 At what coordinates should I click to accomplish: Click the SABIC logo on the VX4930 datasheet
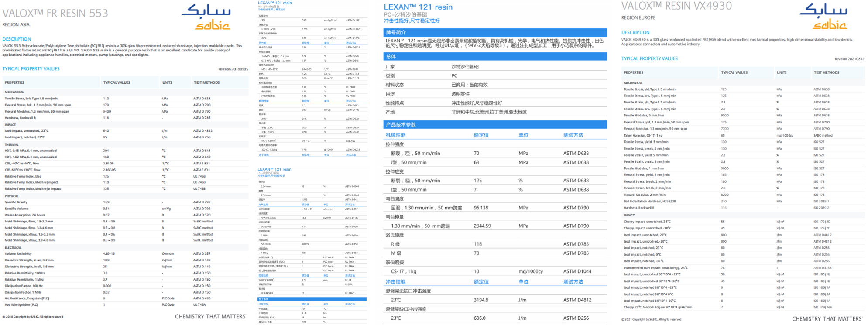point(823,17)
